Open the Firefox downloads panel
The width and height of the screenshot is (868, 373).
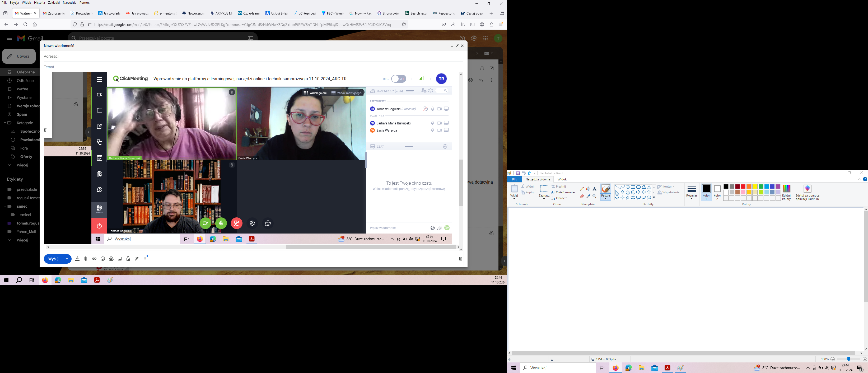453,24
